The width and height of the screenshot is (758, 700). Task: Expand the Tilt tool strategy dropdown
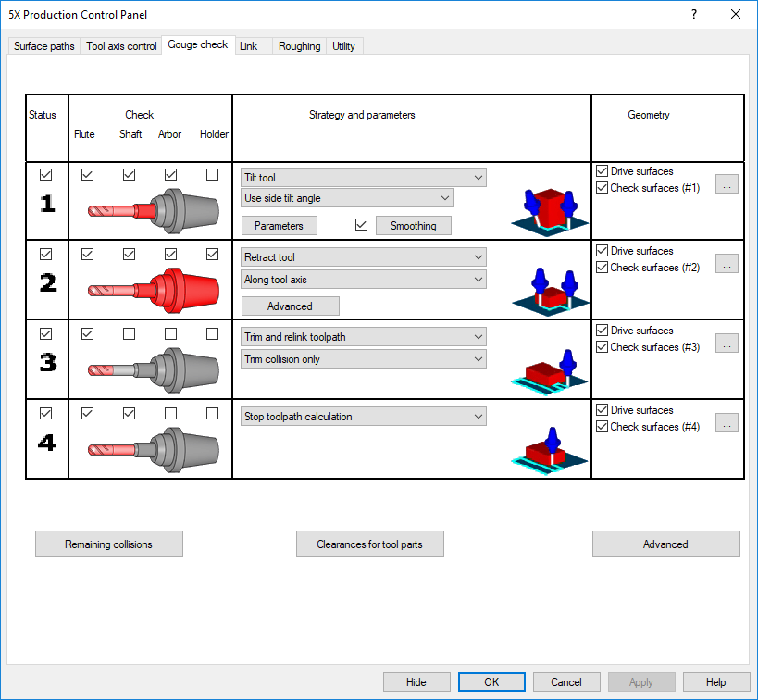(364, 178)
